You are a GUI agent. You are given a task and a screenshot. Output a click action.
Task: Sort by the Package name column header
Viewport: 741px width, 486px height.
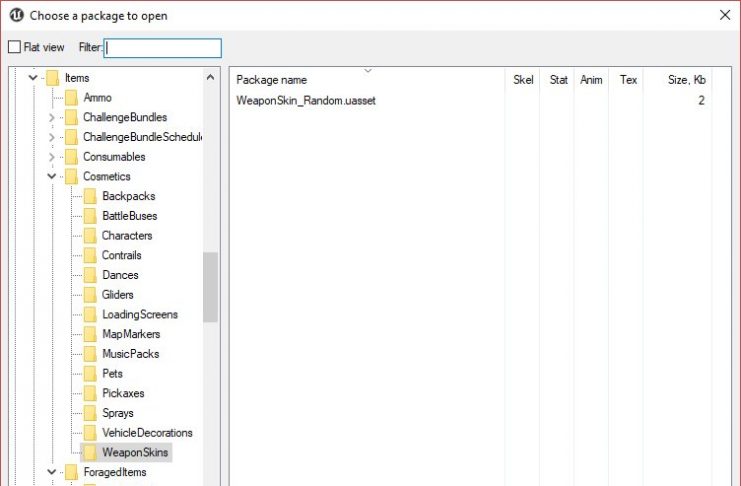(368, 79)
